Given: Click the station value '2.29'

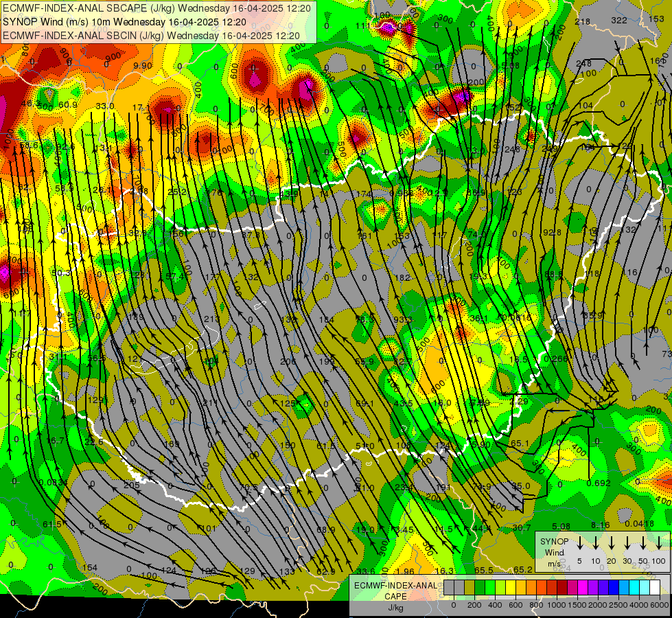Looking at the screenshot, I should [519, 401].
